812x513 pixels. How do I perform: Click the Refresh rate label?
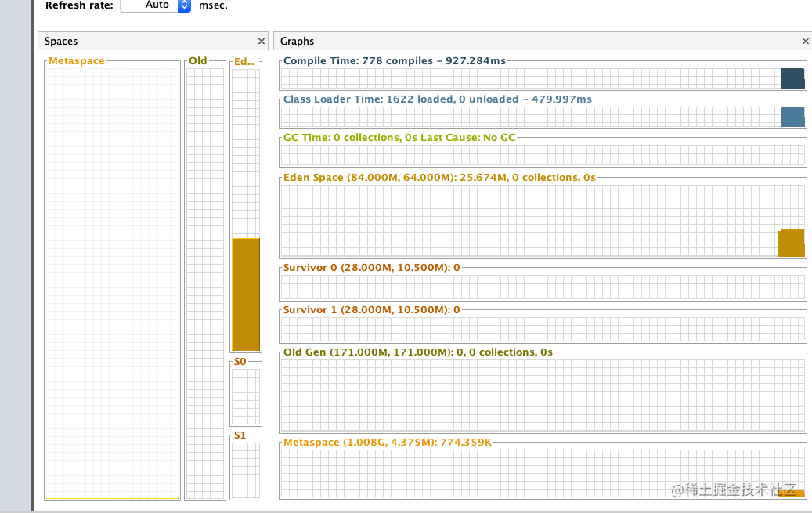(79, 5)
